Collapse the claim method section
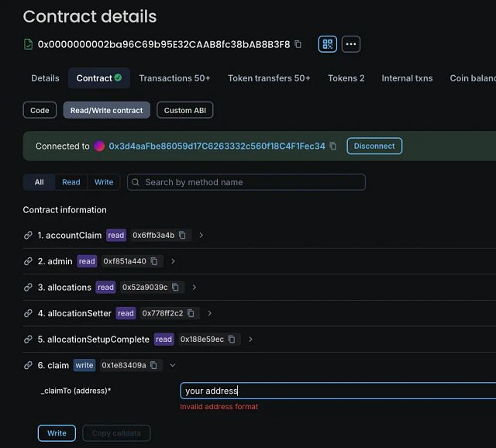This screenshot has width=496, height=448. (173, 365)
